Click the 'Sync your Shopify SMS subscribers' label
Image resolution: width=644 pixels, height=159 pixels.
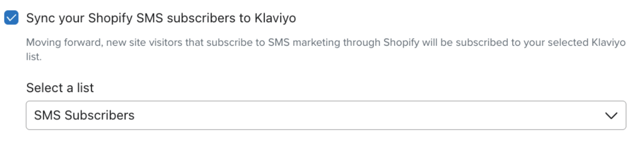click(x=161, y=18)
